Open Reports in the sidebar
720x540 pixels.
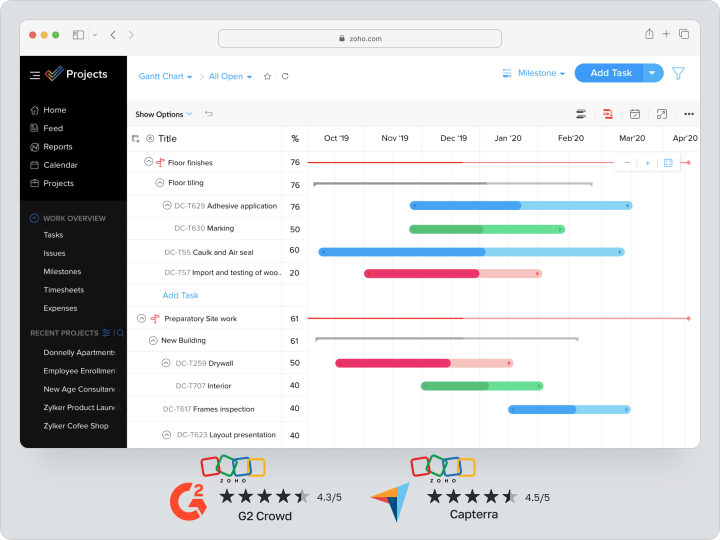pos(58,147)
